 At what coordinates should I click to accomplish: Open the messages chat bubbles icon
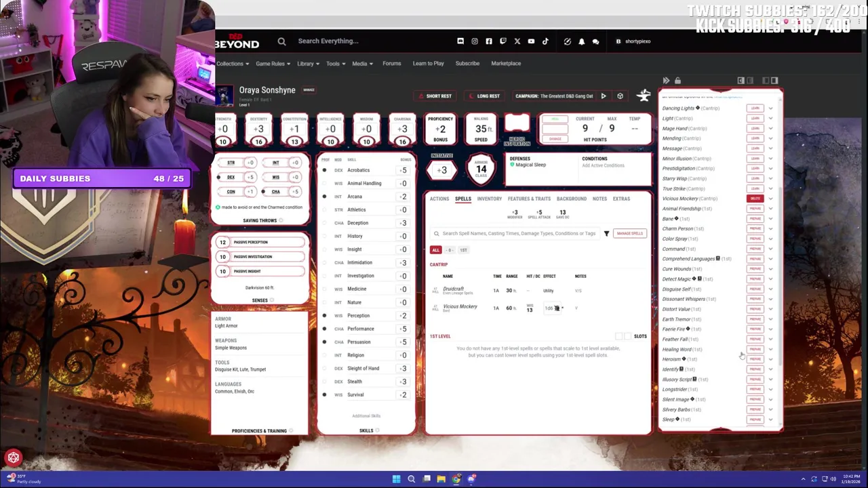595,41
